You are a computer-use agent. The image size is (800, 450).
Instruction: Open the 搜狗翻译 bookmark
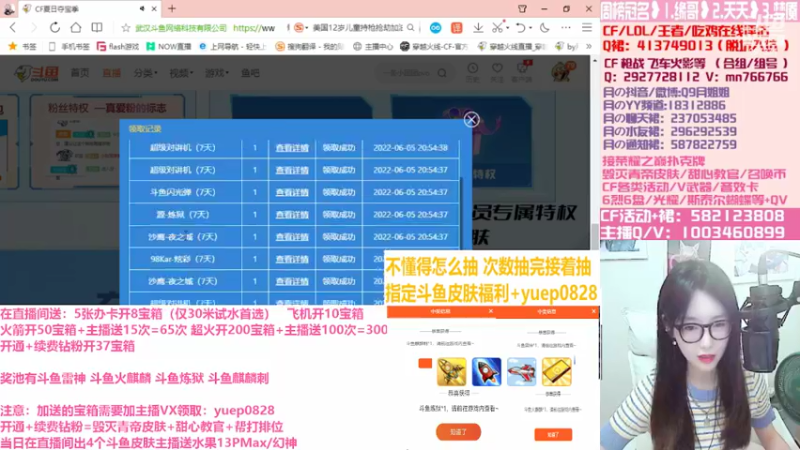click(310, 46)
